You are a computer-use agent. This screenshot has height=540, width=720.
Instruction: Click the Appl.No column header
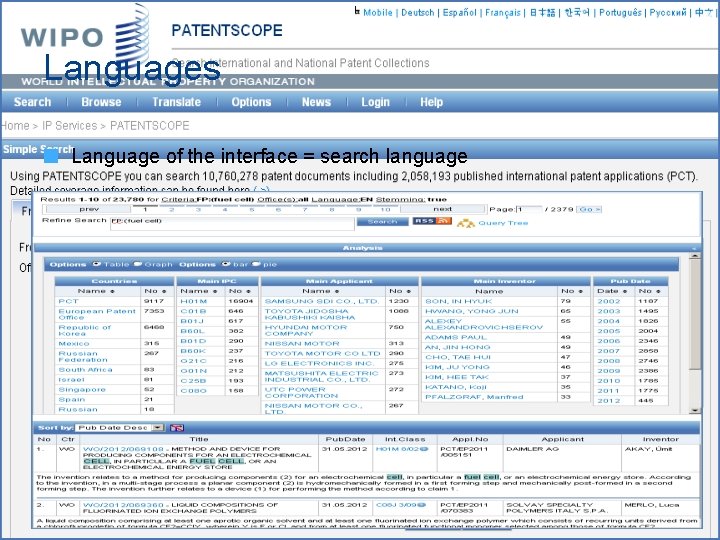470,439
